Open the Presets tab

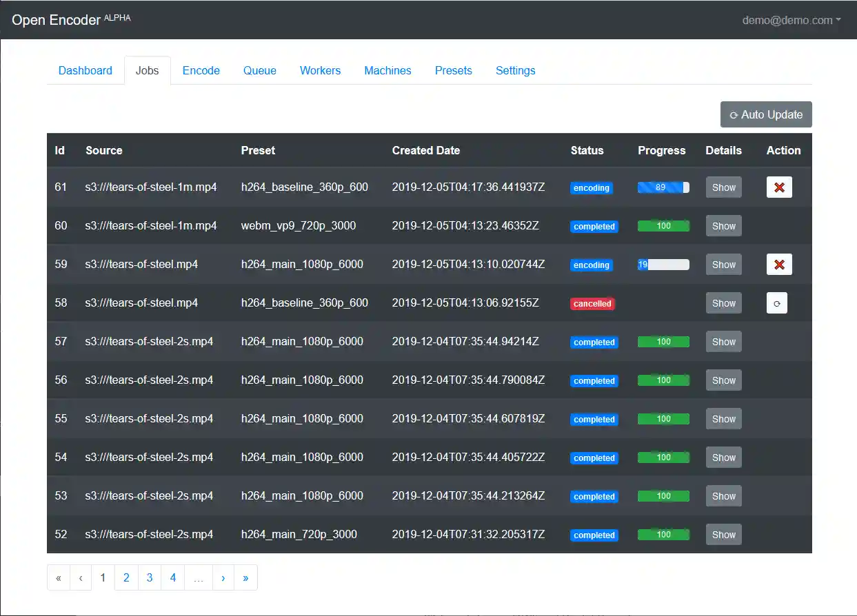point(453,70)
